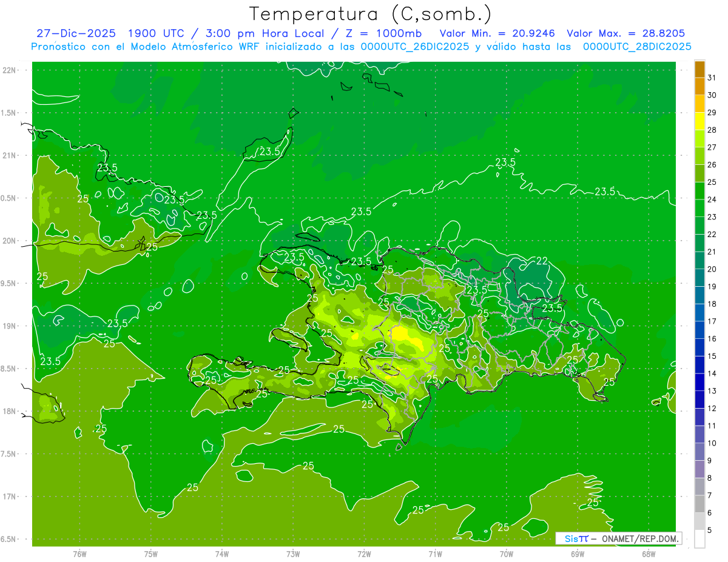Click the "10" value on the color scale
728x562 pixels.
(712, 443)
